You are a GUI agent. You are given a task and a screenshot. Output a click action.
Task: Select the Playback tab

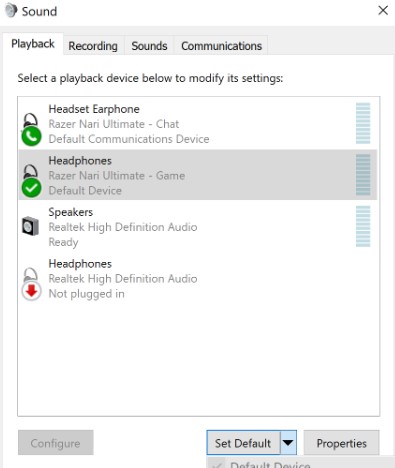[33, 44]
